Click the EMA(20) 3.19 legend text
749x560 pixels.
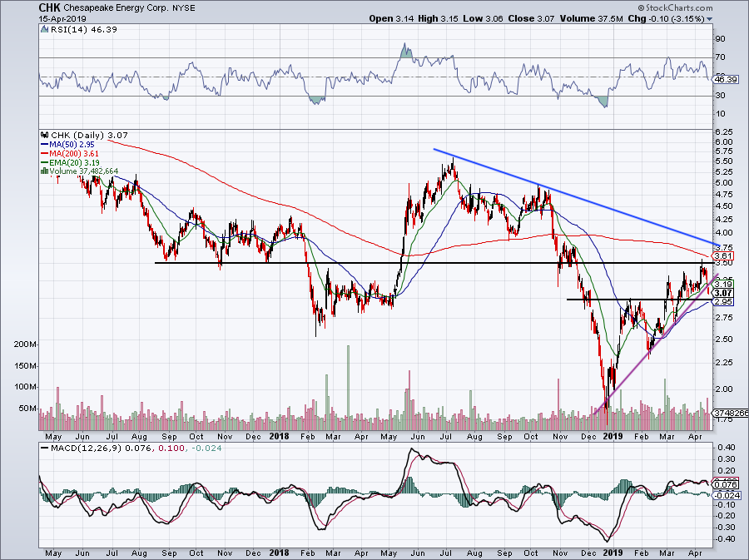[74, 163]
